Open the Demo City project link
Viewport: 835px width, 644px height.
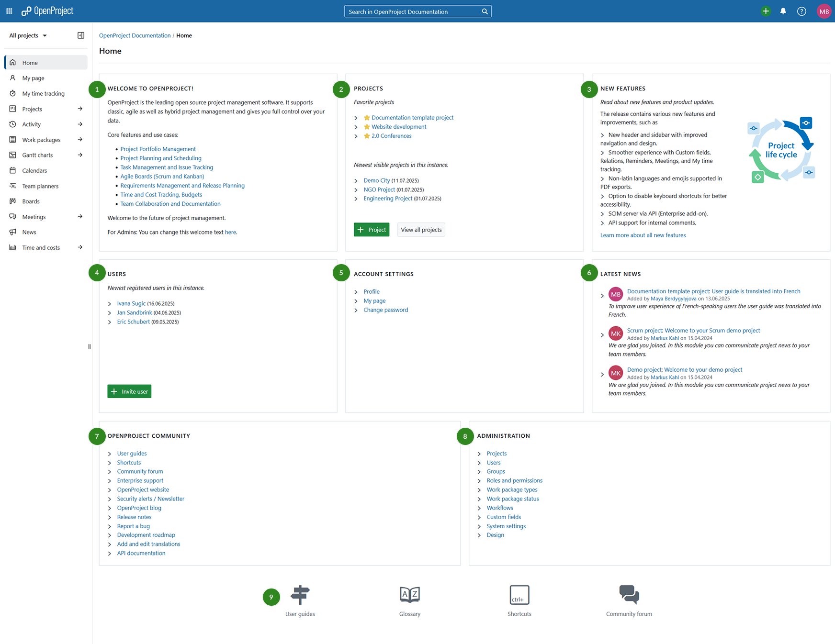coord(377,180)
